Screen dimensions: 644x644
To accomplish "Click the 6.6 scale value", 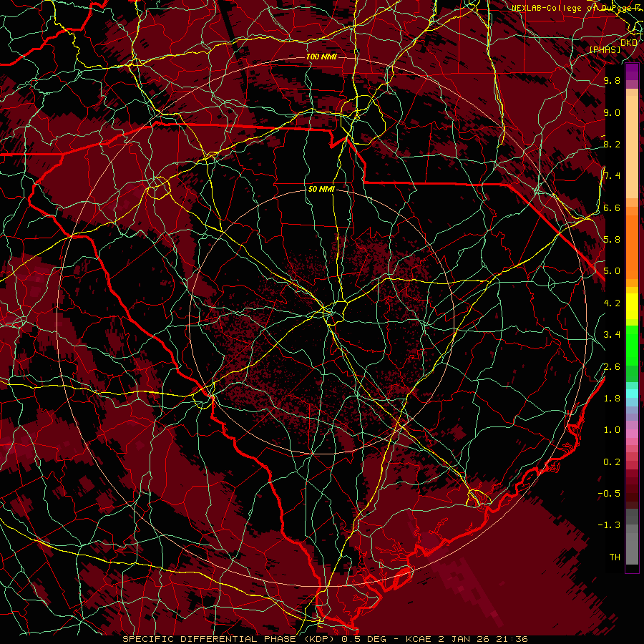I will click(x=612, y=208).
